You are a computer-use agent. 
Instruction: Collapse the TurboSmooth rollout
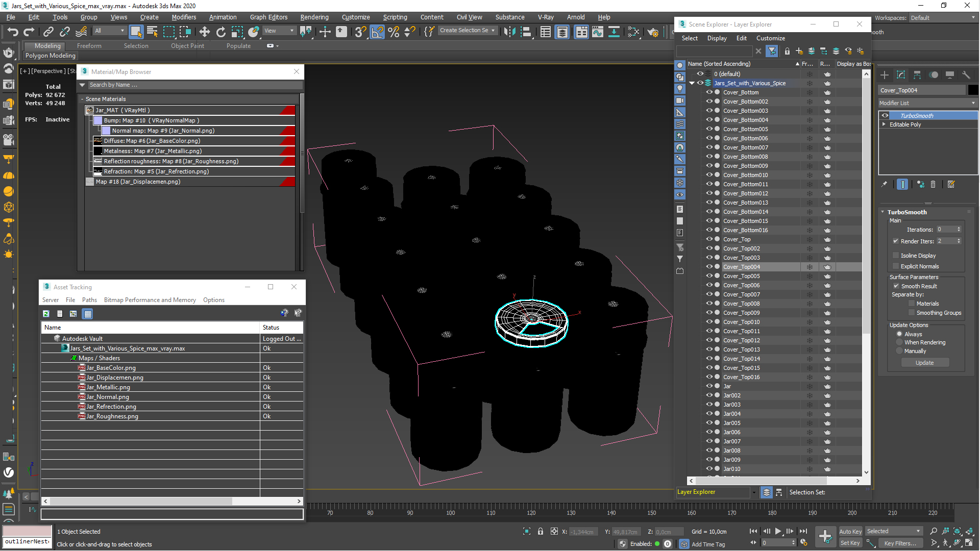pos(883,212)
